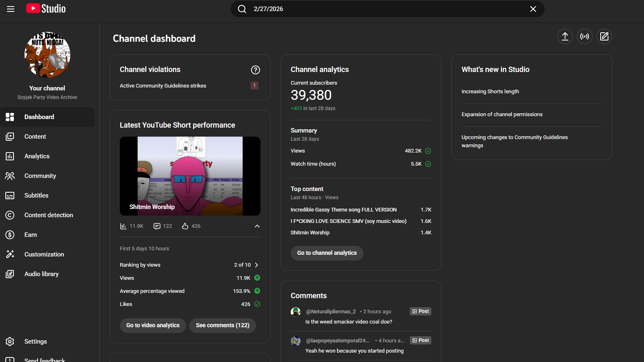The image size is (644, 362).
Task: Clear the search box with X
Action: click(x=533, y=9)
